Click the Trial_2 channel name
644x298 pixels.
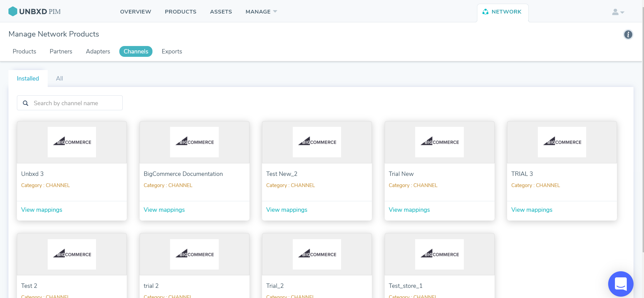coord(275,286)
